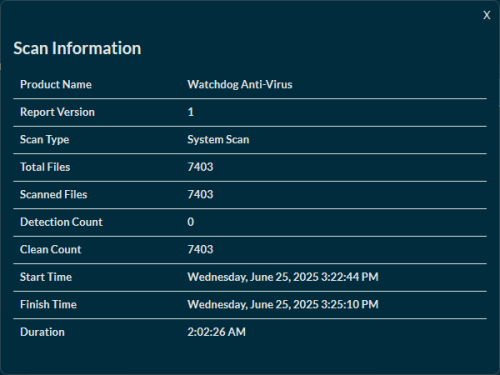Click the Clean Count label
500x375 pixels.
(51, 249)
